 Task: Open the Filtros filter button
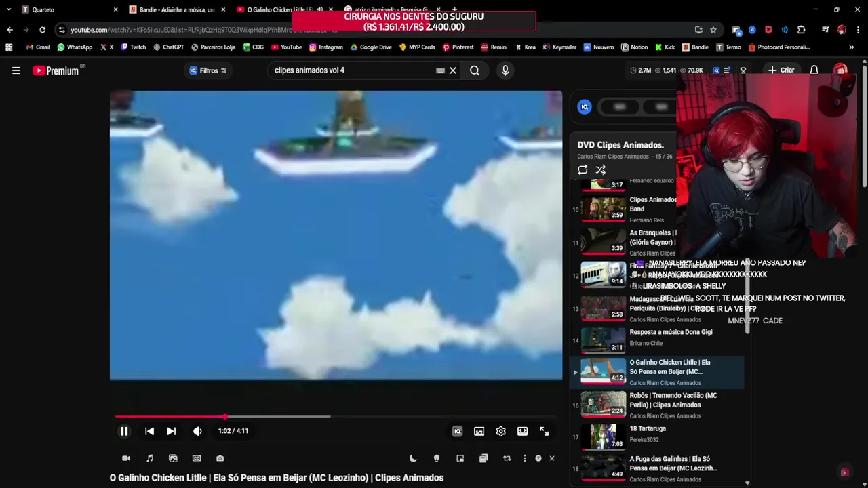pos(208,70)
